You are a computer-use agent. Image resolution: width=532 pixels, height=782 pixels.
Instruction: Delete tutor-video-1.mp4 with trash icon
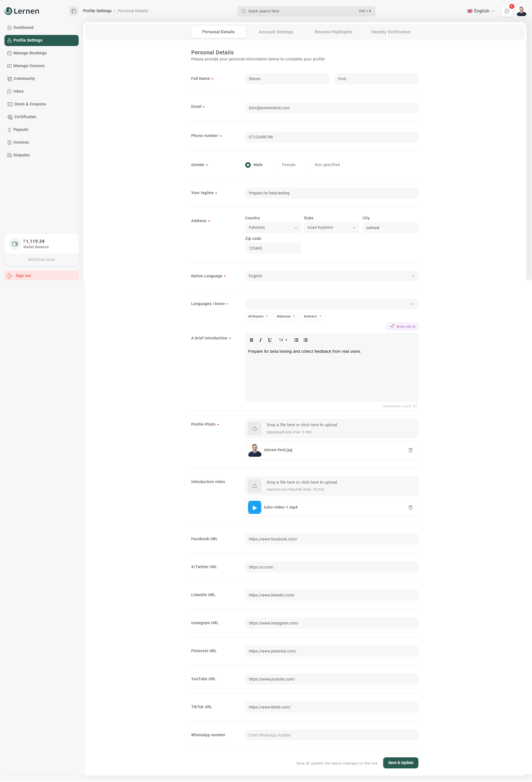(410, 507)
